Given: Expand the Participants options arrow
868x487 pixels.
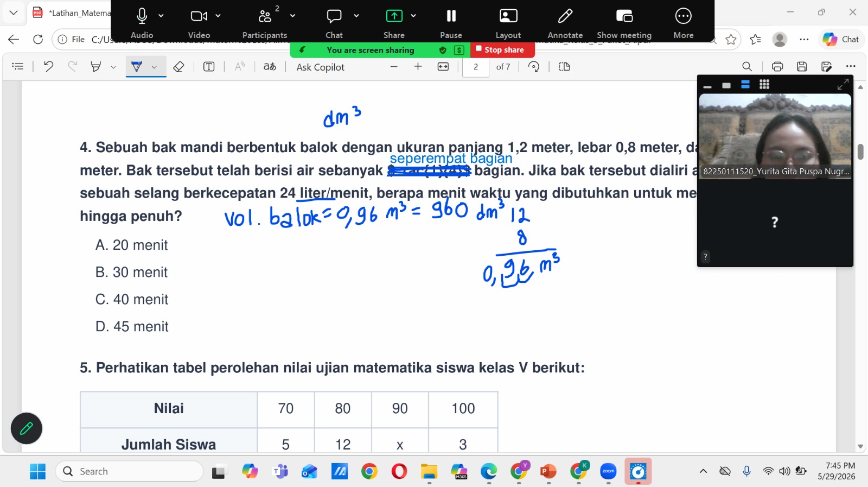Looking at the screenshot, I should [x=292, y=16].
